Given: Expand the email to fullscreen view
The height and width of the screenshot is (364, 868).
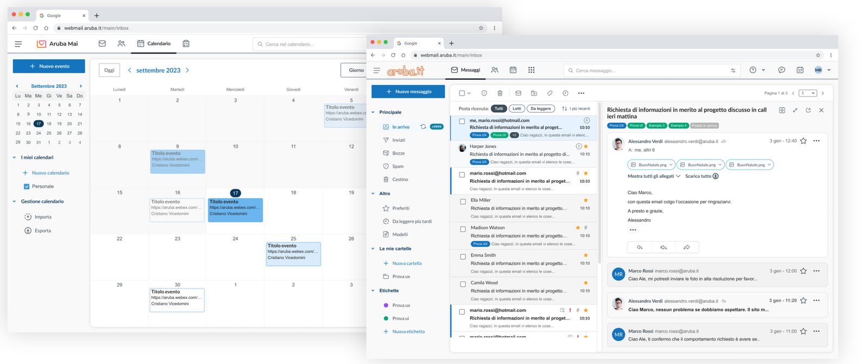Looking at the screenshot, I should coord(795,110).
